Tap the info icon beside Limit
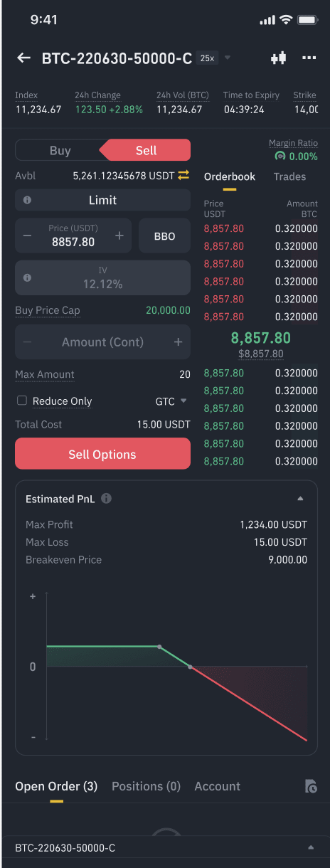This screenshot has height=868, width=330. pyautogui.click(x=27, y=201)
